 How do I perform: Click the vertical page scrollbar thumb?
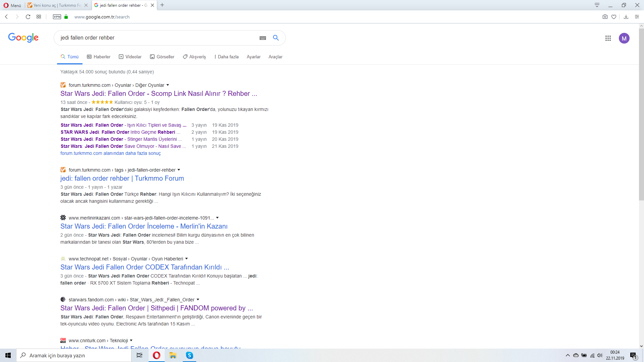click(641, 114)
